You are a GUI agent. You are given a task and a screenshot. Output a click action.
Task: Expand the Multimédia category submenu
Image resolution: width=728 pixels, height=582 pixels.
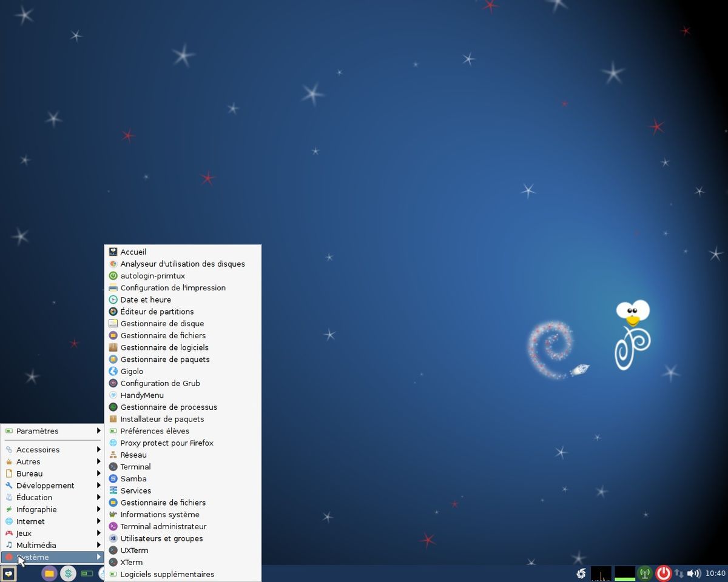99,545
